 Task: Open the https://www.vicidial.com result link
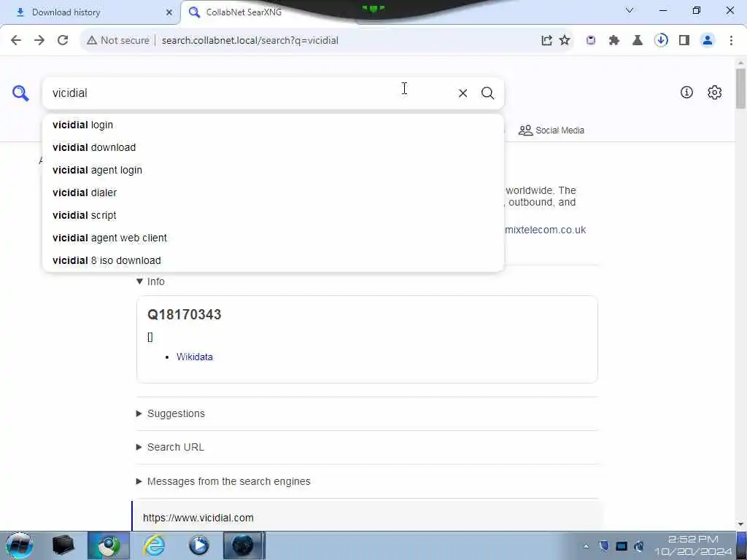[198, 518]
